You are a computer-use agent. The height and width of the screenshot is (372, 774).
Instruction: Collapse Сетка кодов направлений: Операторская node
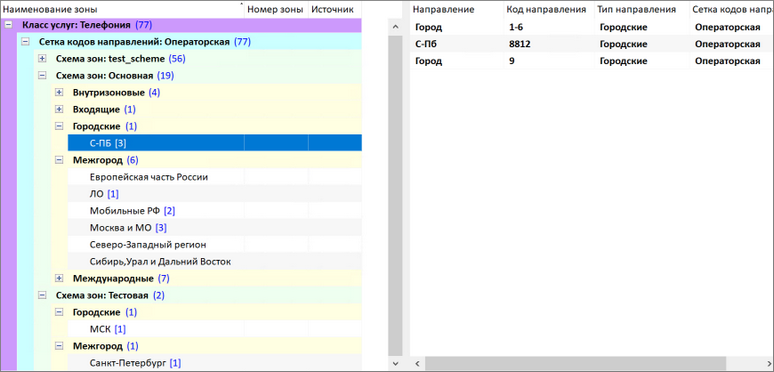(25, 42)
